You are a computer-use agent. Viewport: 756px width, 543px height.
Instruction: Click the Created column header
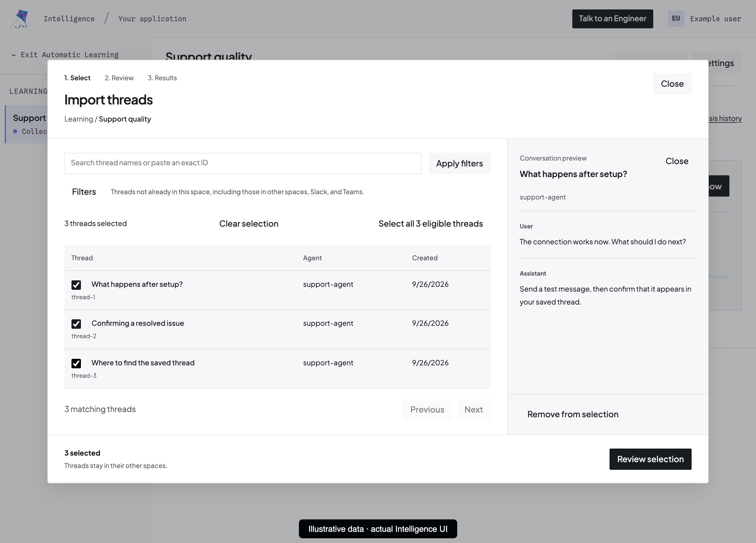tap(425, 258)
